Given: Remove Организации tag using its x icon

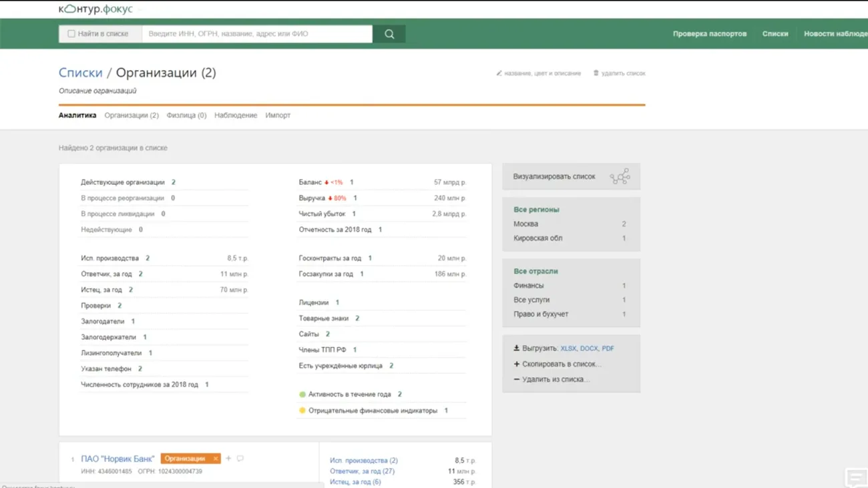Looking at the screenshot, I should (215, 459).
